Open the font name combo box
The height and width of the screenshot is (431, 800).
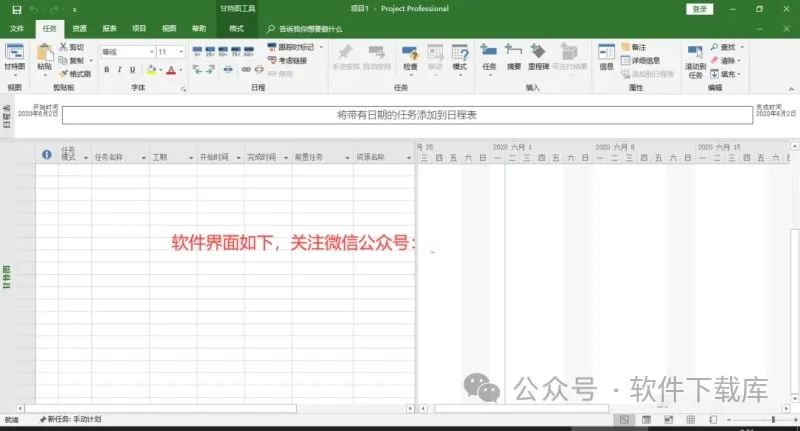click(128, 52)
